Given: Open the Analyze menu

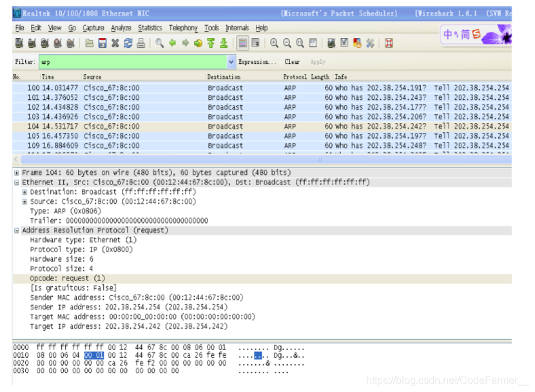Looking at the screenshot, I should pyautogui.click(x=121, y=28).
